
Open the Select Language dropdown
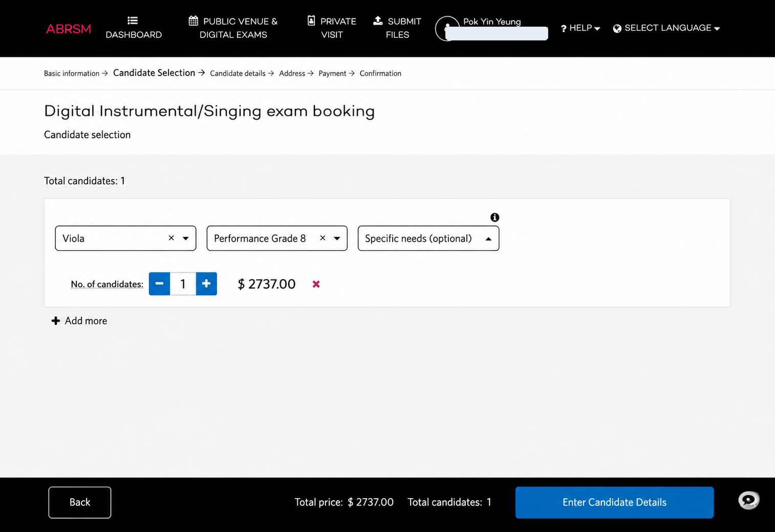point(666,28)
